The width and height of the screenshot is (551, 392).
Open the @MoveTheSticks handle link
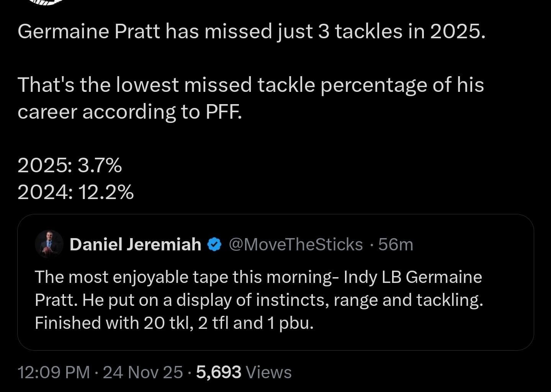(x=295, y=244)
